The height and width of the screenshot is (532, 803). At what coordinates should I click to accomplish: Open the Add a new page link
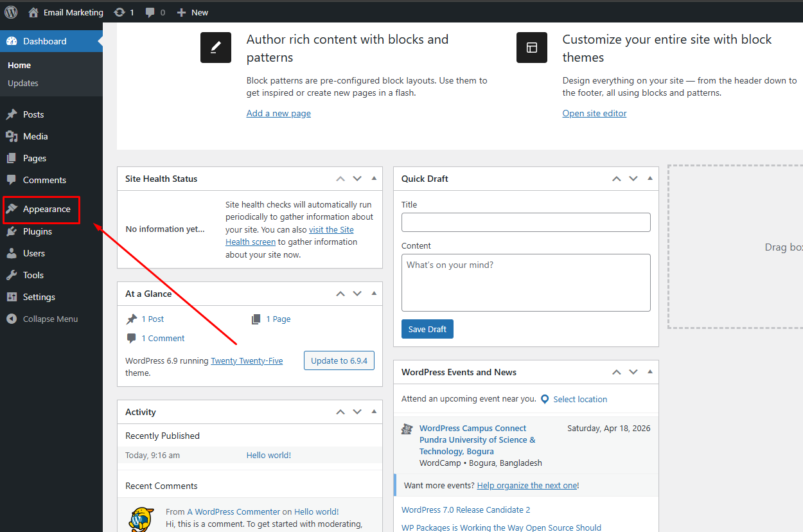(x=278, y=113)
